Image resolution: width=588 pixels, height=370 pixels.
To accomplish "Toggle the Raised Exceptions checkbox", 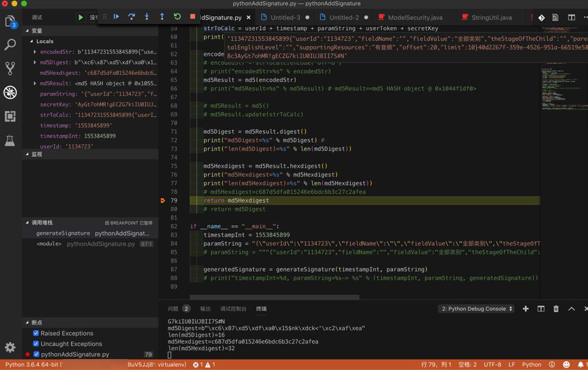I will 36,333.
